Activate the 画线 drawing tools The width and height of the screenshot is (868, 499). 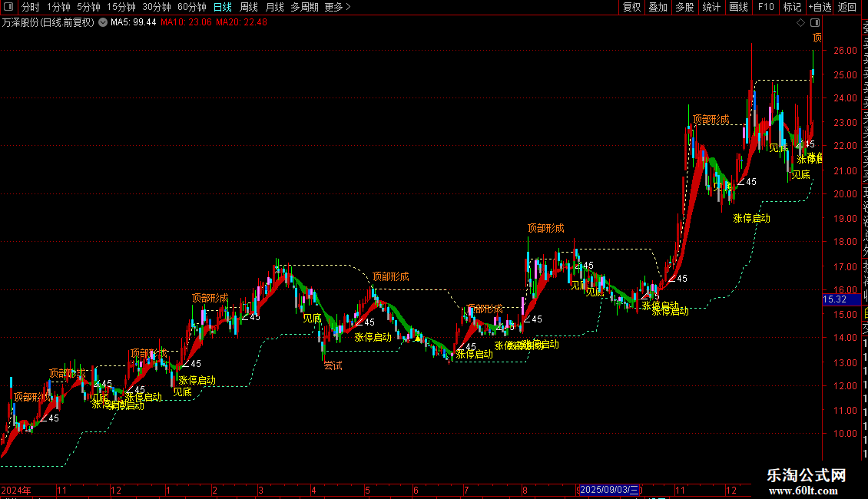[738, 7]
